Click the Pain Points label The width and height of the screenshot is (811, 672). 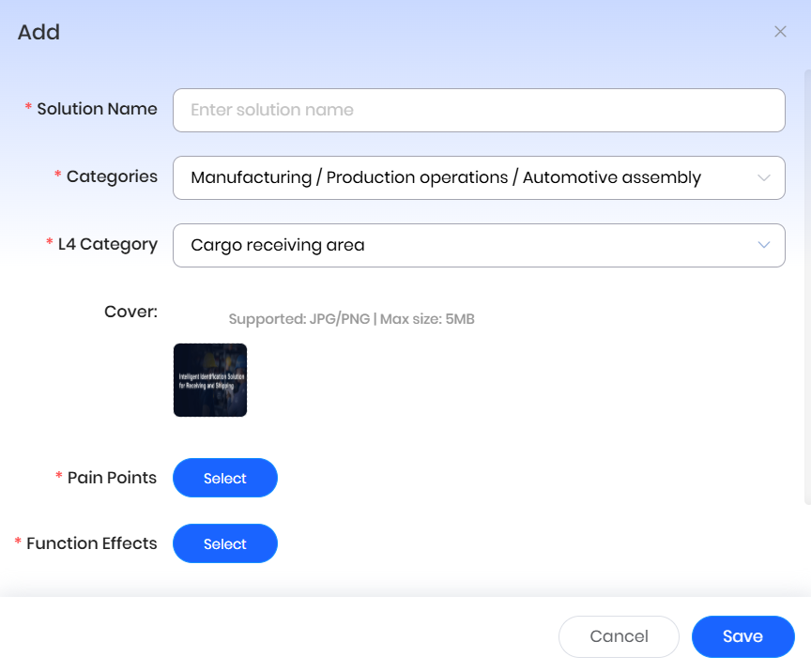112,478
